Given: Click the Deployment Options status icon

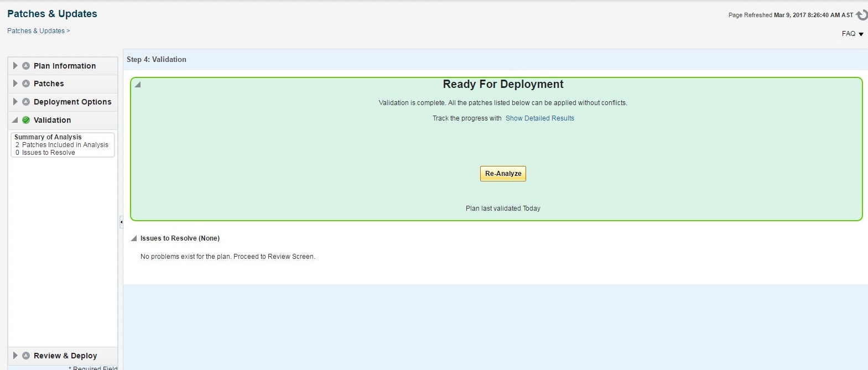Looking at the screenshot, I should [x=26, y=102].
